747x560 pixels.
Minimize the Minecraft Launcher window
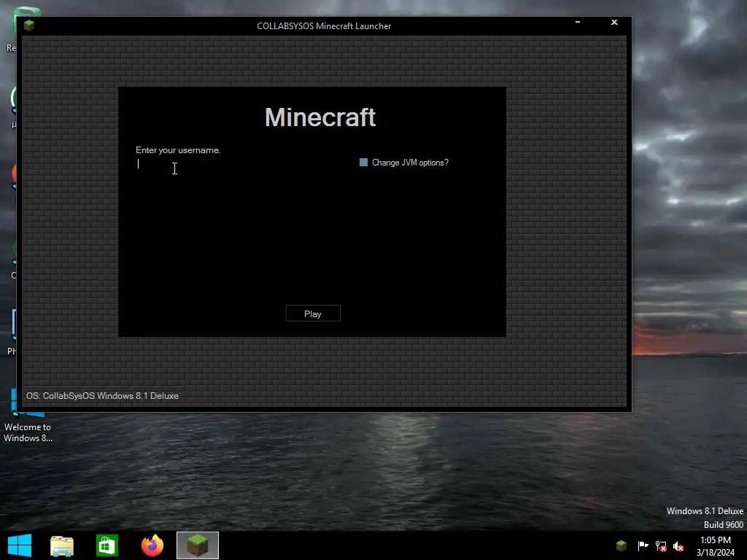click(x=578, y=23)
